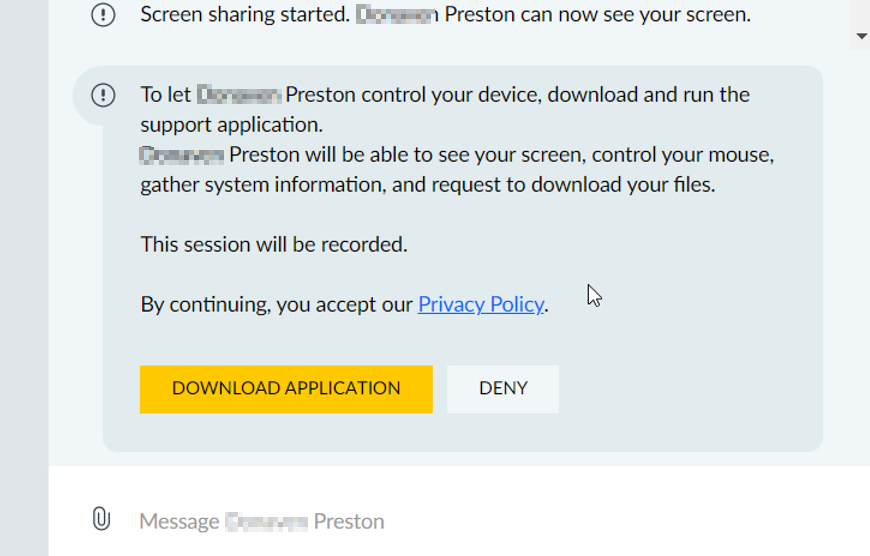Open the Privacy Policy link

click(x=480, y=305)
